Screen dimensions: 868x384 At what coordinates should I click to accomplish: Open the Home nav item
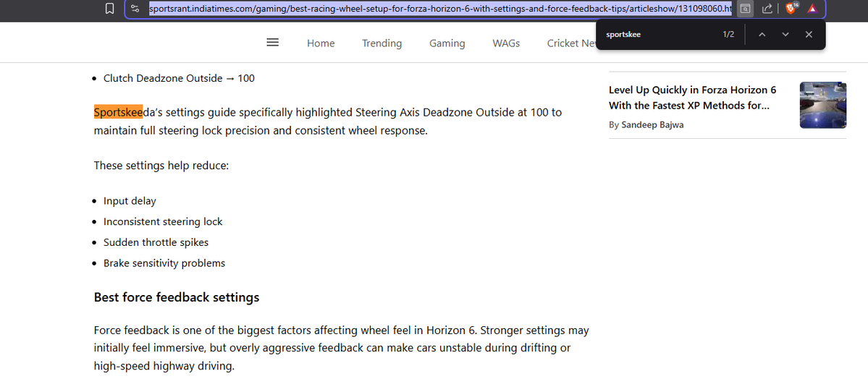[x=321, y=43]
